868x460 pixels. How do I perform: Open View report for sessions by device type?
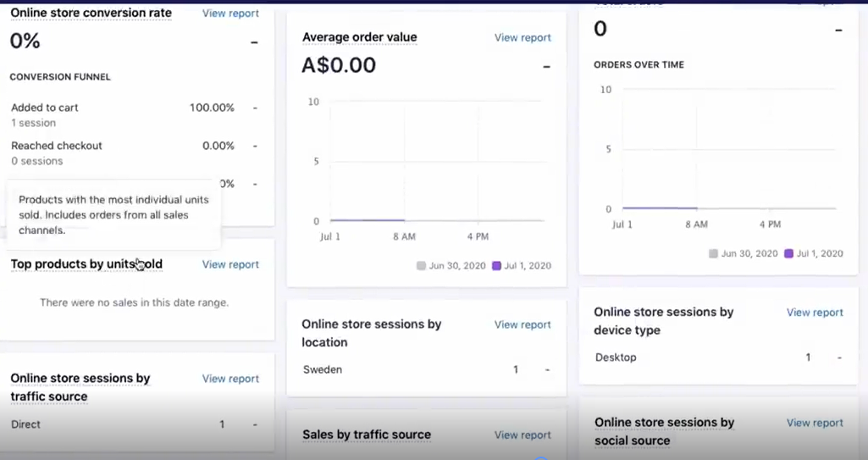point(815,313)
